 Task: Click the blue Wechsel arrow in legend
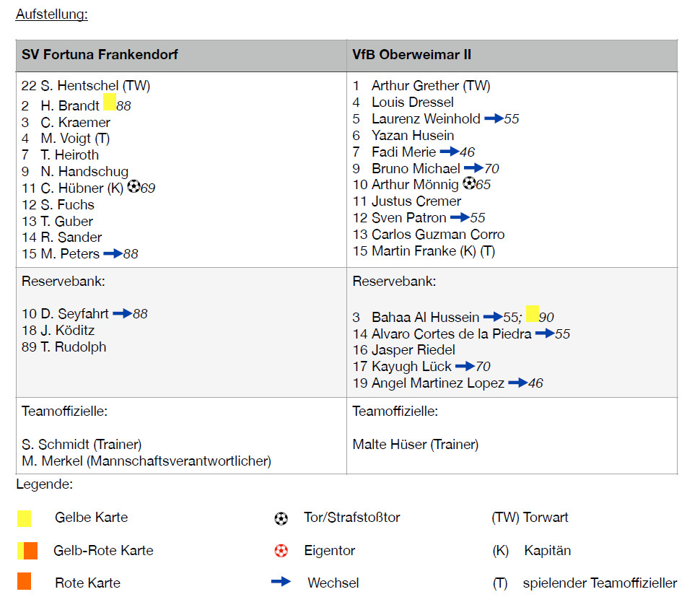[281, 582]
